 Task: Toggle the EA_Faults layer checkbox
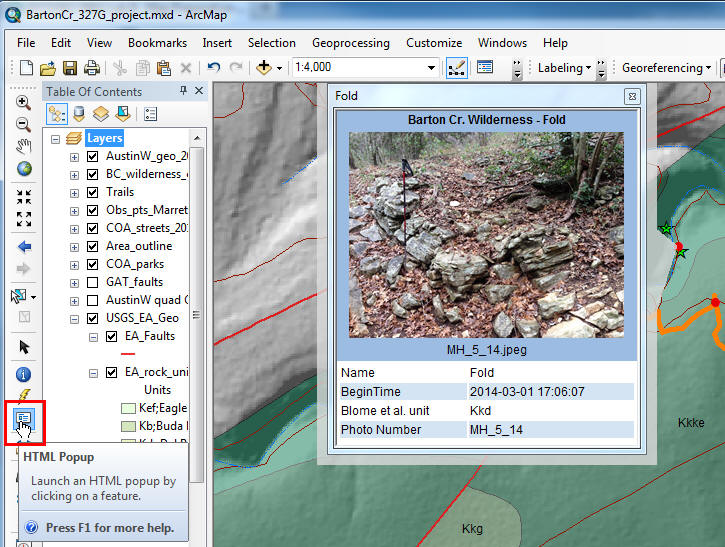(x=111, y=336)
